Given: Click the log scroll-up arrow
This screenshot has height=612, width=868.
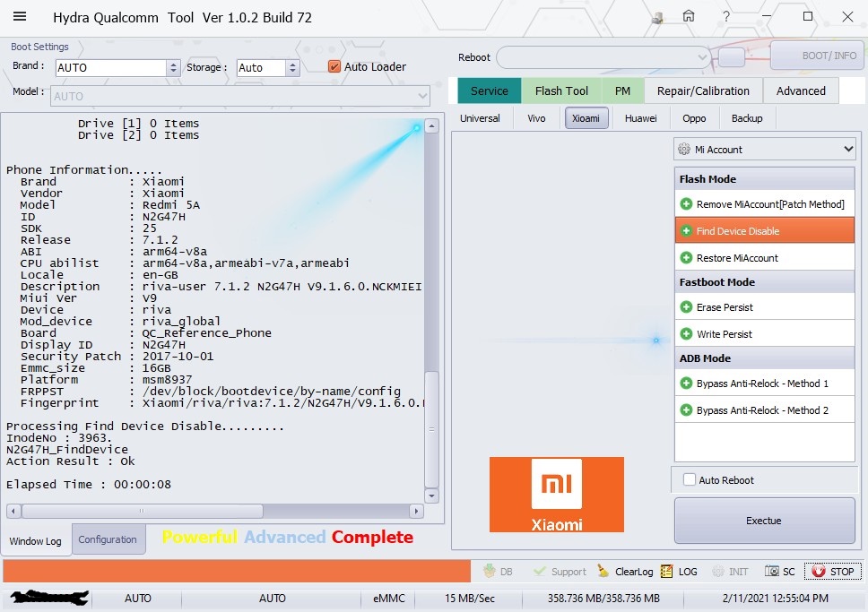Looking at the screenshot, I should (432, 126).
